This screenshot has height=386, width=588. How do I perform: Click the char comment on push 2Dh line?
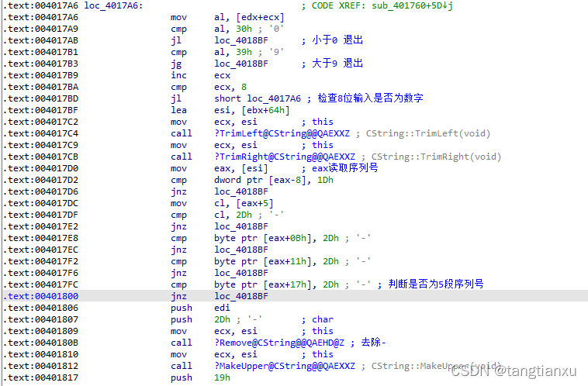click(323, 319)
